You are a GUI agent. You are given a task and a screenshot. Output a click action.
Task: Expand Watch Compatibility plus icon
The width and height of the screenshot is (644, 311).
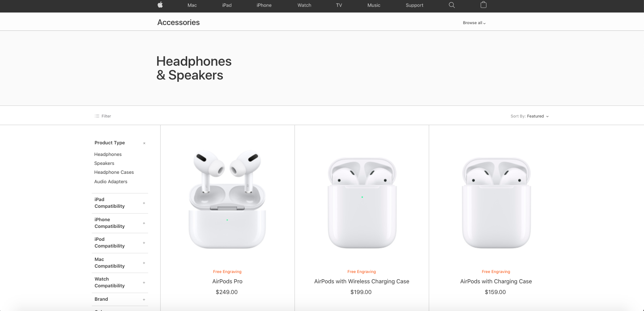pos(144,282)
